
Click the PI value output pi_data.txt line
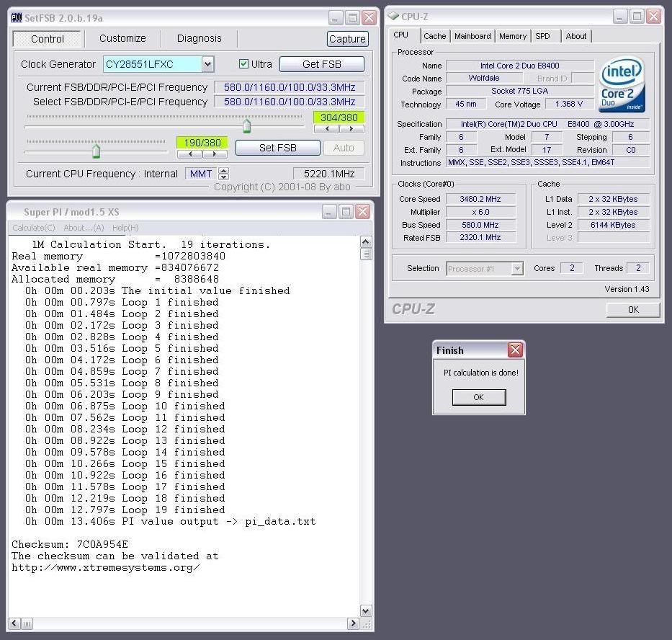[170, 522]
